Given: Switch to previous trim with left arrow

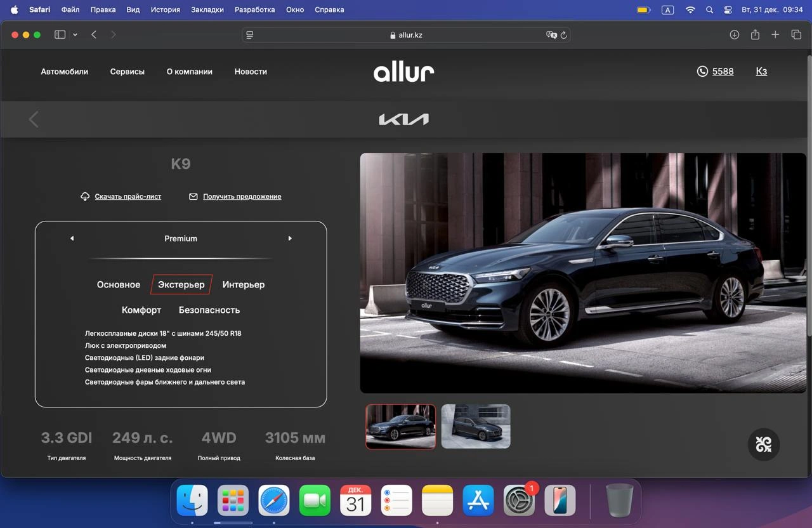Looking at the screenshot, I should tap(72, 239).
